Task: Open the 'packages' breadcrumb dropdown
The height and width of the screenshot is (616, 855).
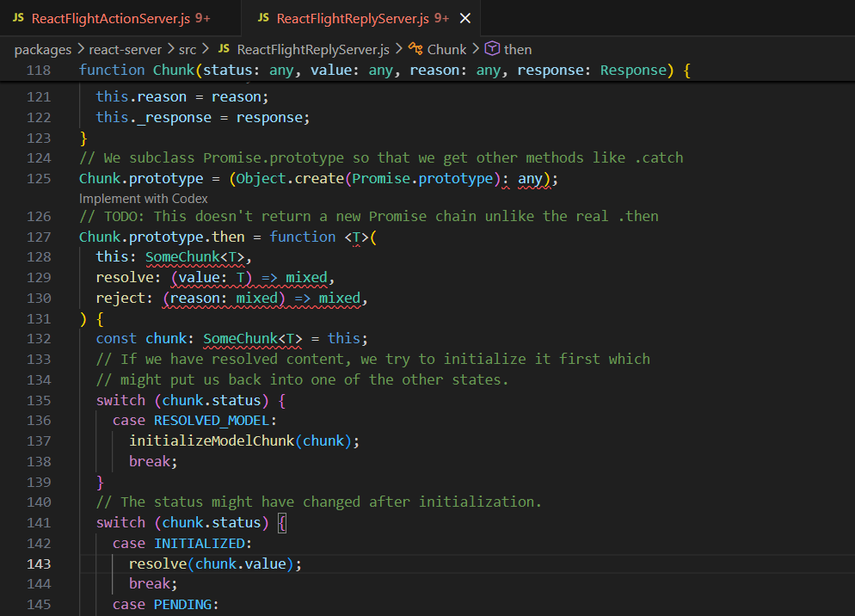Action: [x=43, y=50]
